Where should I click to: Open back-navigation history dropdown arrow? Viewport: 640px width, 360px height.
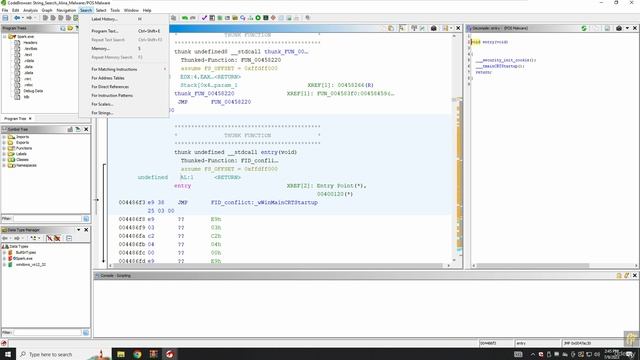[22, 18]
